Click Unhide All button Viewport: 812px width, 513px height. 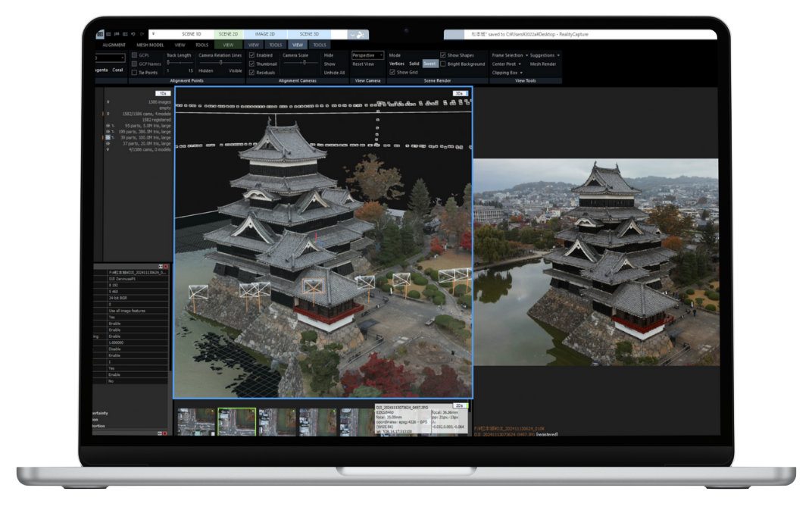pyautogui.click(x=335, y=73)
